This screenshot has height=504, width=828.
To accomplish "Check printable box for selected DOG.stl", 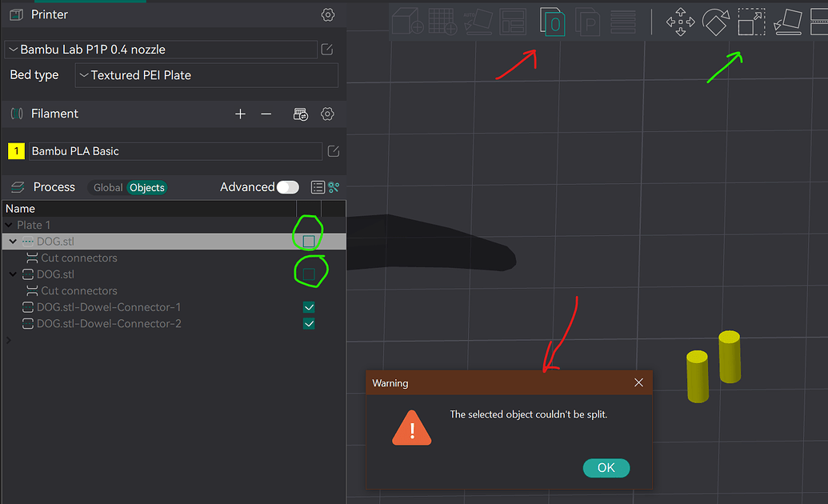I will click(x=309, y=242).
